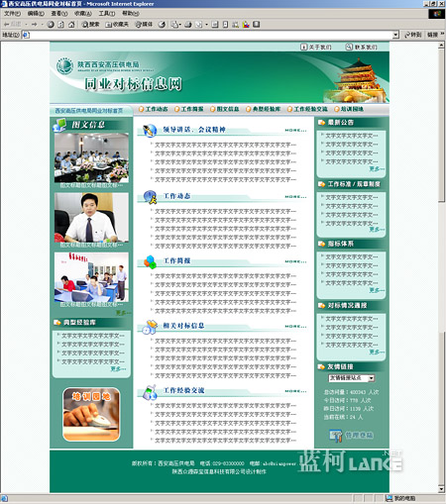446x504 pixels.
Task: Open the 工具 (Tools) menu
Action: point(107,14)
